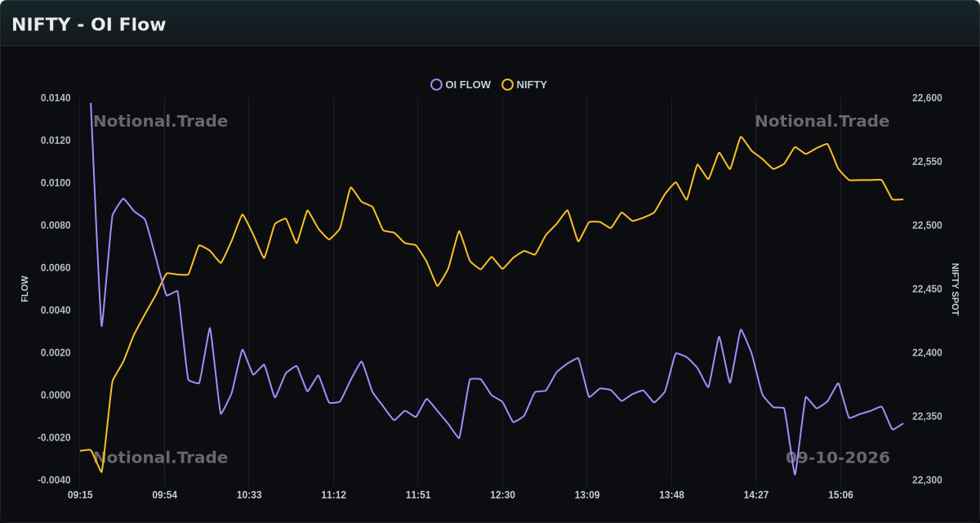Click the 14:27 time axis label

(x=756, y=495)
